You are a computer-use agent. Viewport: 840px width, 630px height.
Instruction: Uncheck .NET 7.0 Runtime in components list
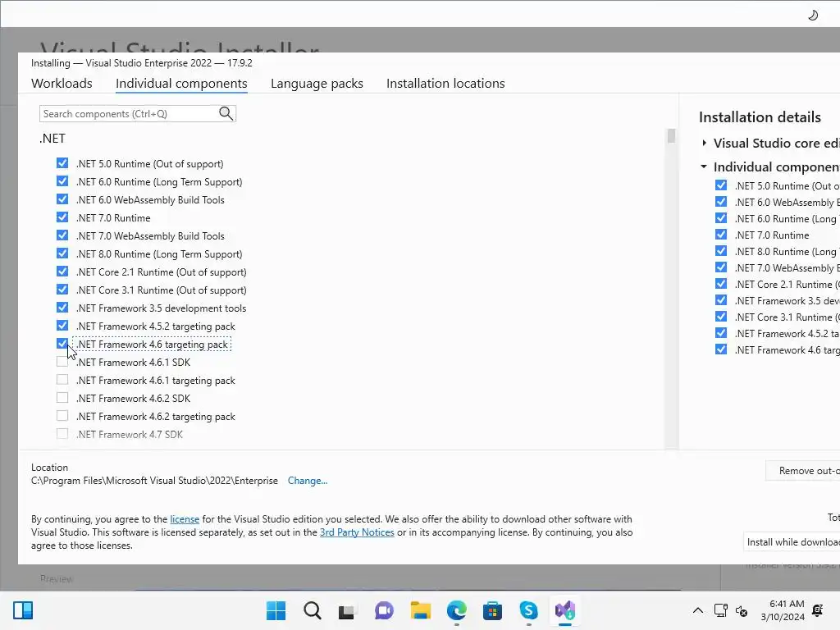[x=62, y=217]
